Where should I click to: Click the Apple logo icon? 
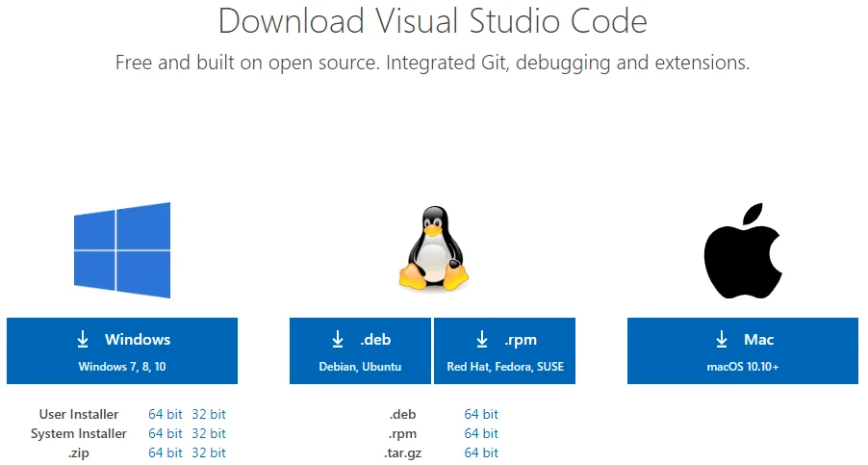pyautogui.click(x=742, y=250)
